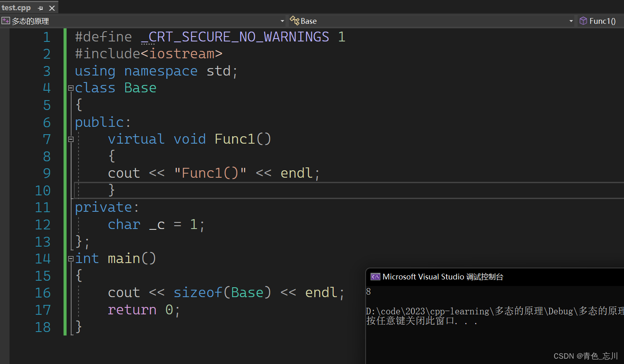Collapse the class Base code block
The width and height of the screenshot is (624, 364).
71,88
